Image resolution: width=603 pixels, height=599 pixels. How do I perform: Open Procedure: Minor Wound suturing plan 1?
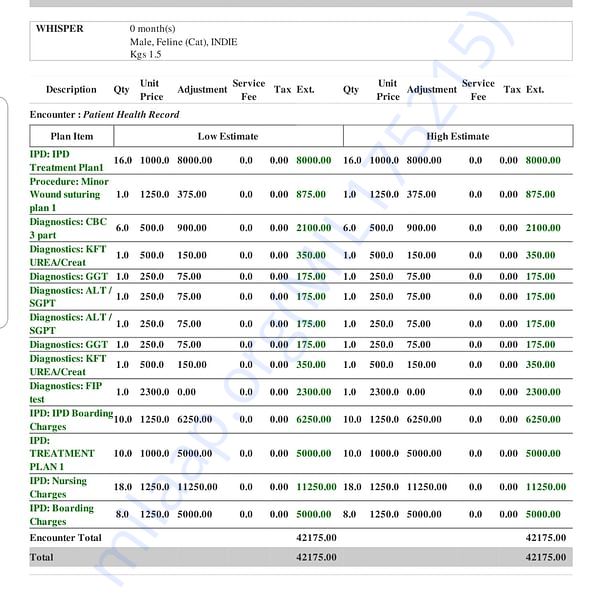click(69, 195)
